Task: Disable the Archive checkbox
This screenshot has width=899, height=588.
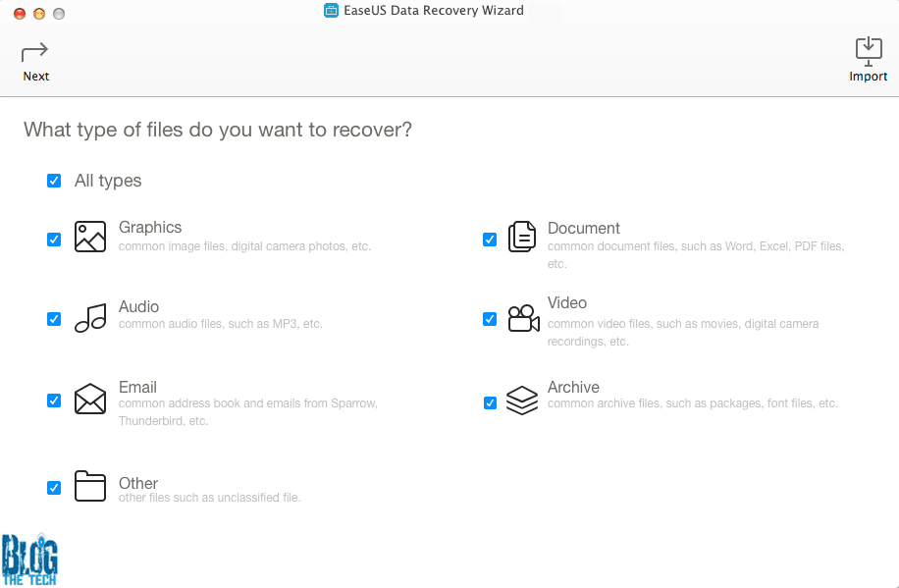Action: pos(490,402)
